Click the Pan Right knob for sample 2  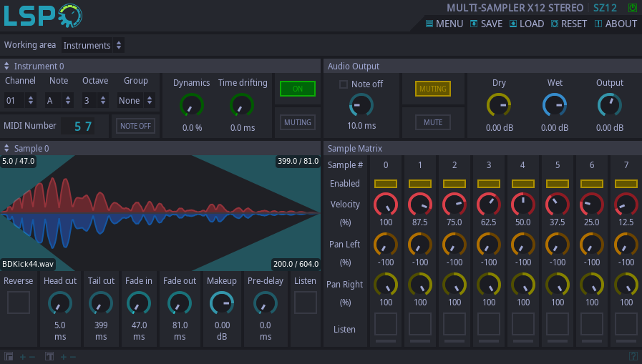pyautogui.click(x=454, y=284)
